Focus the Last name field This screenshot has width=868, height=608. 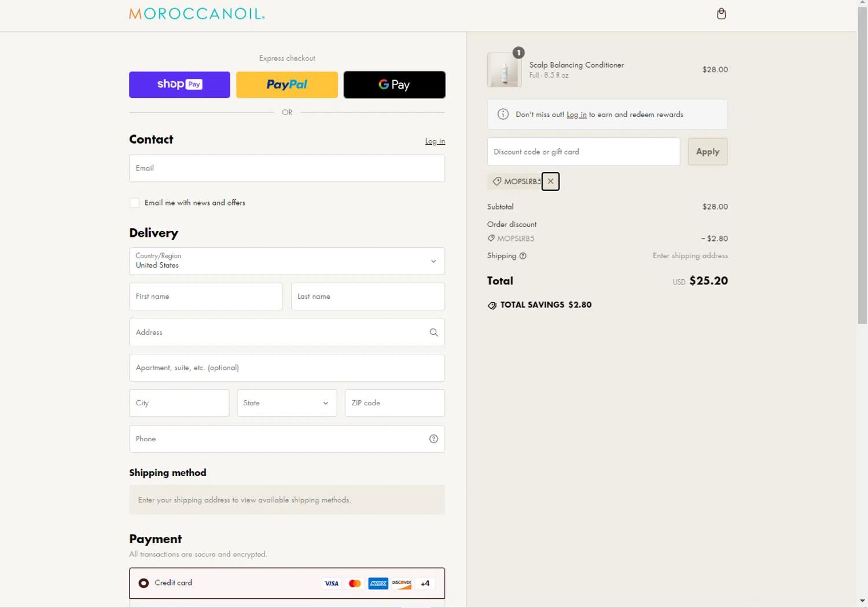(x=368, y=296)
